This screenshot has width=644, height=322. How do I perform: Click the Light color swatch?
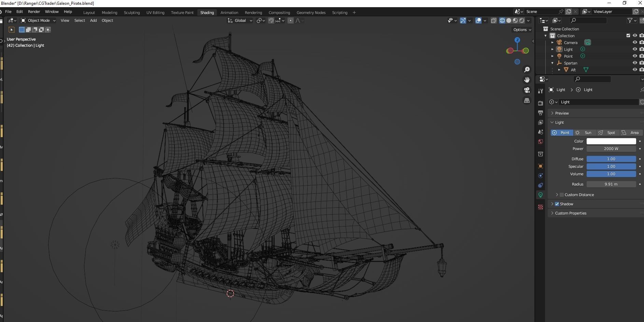coord(611,141)
